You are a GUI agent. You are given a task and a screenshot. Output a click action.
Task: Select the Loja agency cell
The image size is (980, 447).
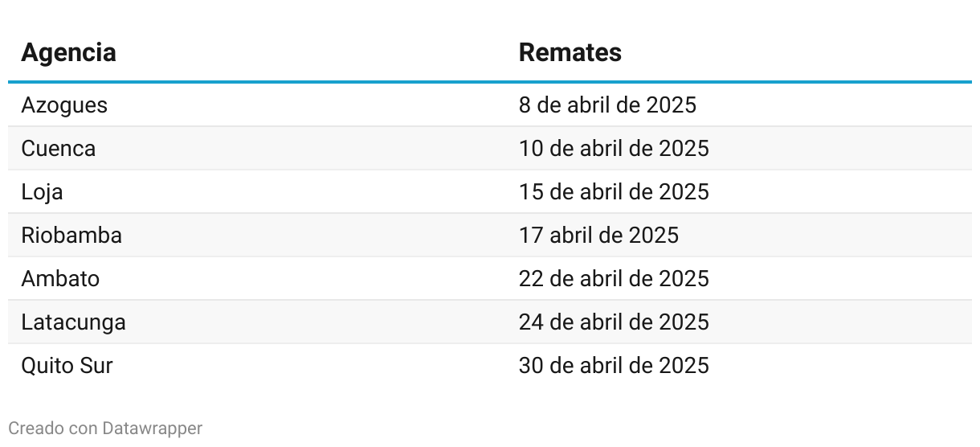pos(42,192)
